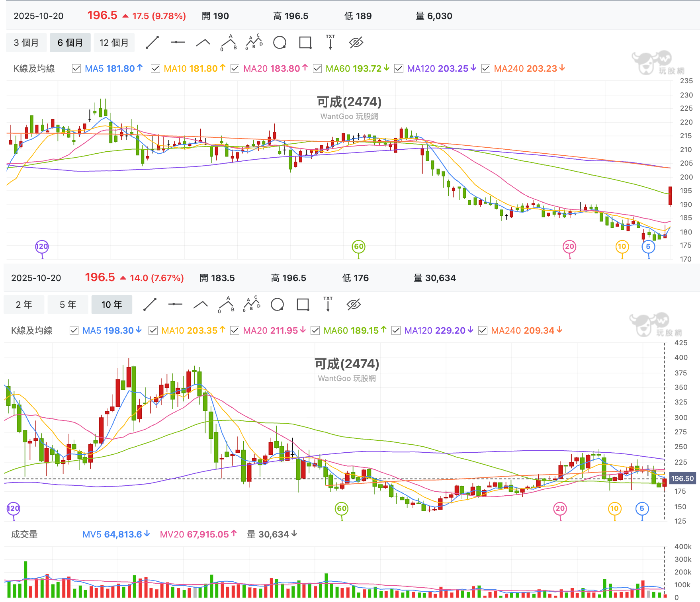Image resolution: width=700 pixels, height=602 pixels.
Task: Choose the angle line tool in upper toolbar
Action: (x=203, y=42)
